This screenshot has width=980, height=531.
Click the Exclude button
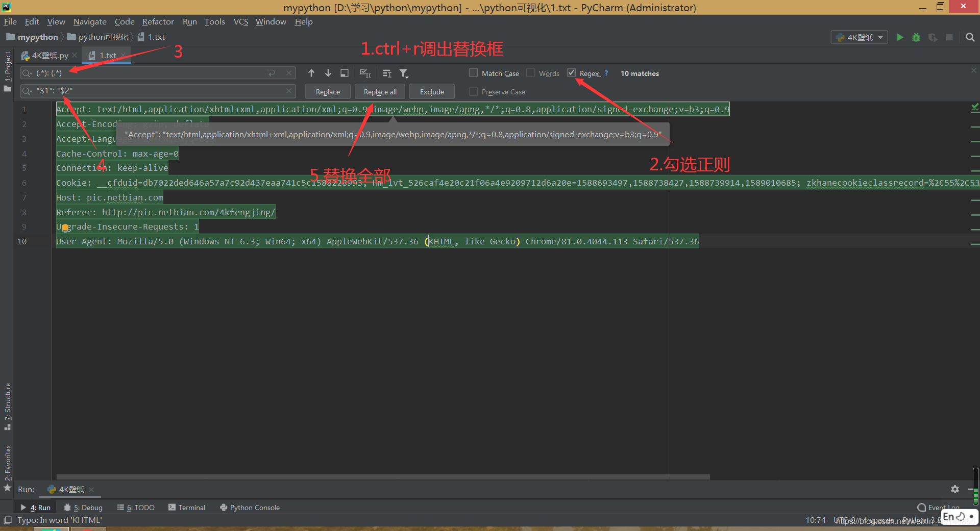[x=432, y=92]
